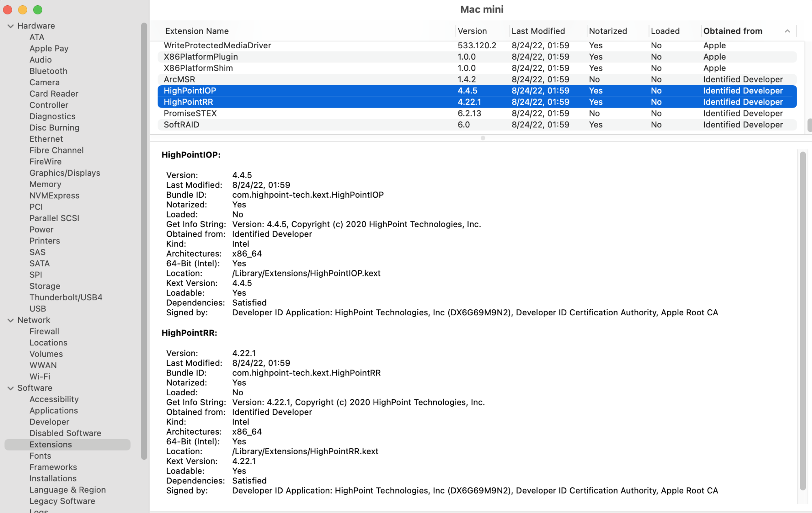Sort table by Version column

coord(472,31)
